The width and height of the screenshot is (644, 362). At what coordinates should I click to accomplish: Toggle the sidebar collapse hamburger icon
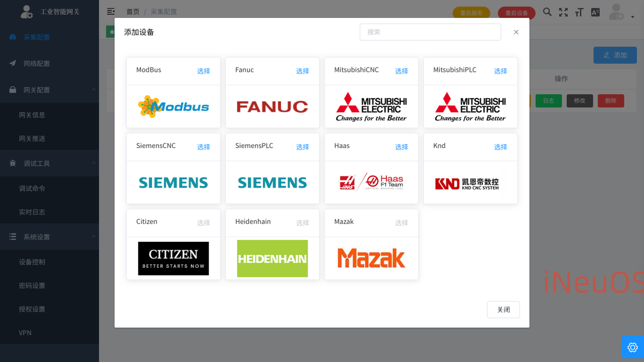[x=111, y=11]
